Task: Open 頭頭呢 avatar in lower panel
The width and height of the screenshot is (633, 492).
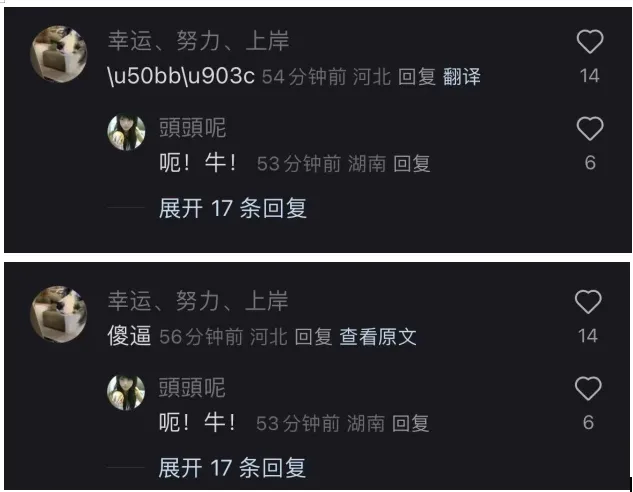Action: click(x=126, y=392)
